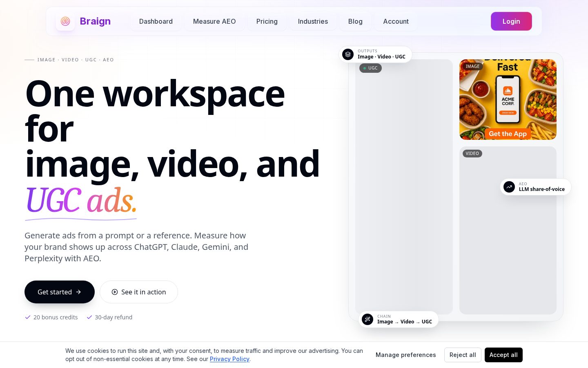
Task: Go to the Pricing page
Action: (x=267, y=21)
